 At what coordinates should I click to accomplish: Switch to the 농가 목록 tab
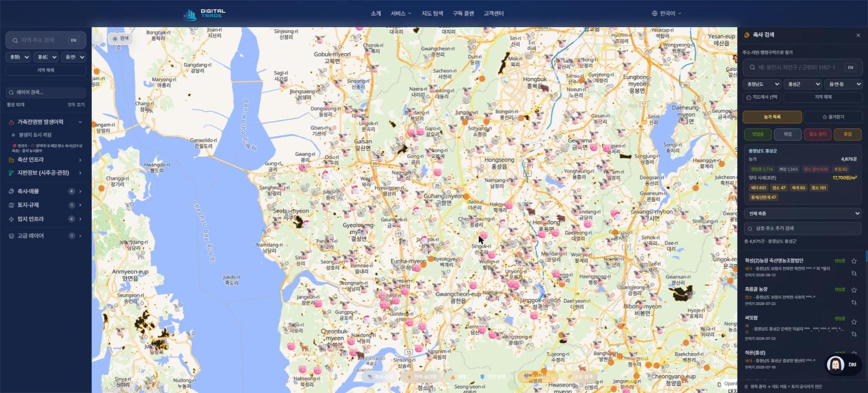tap(772, 117)
